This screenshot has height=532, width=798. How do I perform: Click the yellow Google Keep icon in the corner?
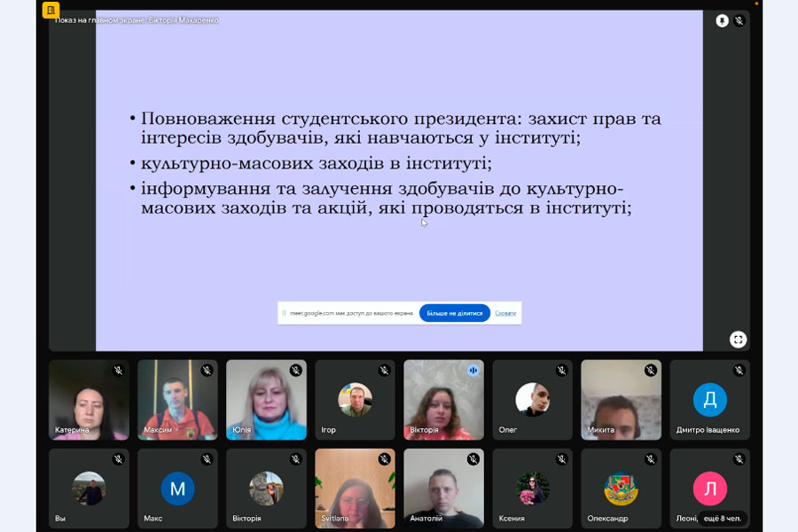[x=51, y=10]
